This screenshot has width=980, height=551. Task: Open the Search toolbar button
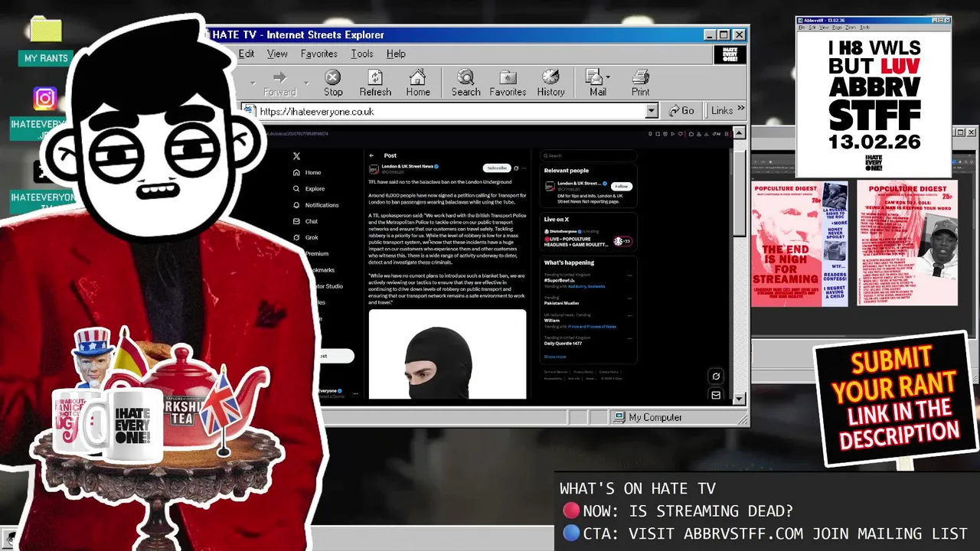(465, 83)
